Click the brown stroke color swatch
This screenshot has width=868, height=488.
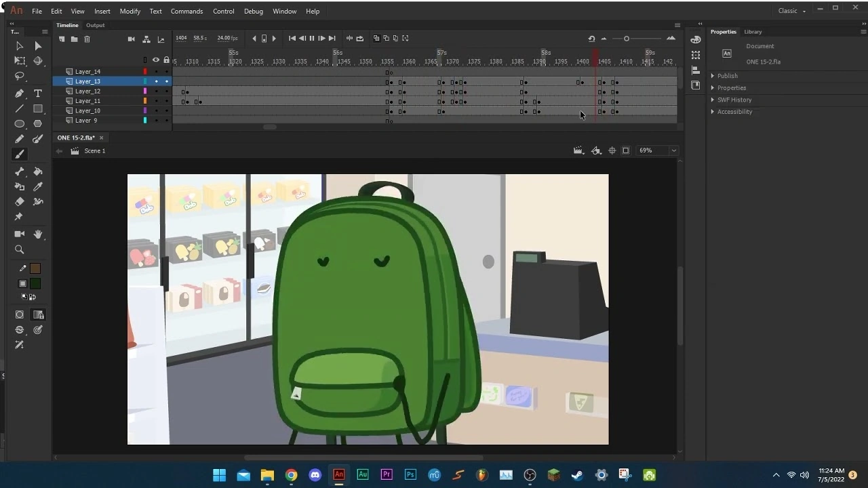35,268
